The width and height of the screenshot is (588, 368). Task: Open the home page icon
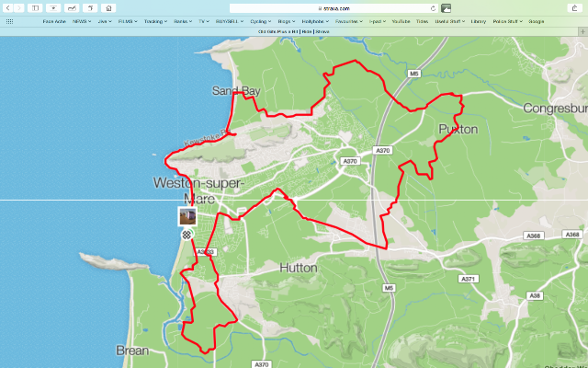pyautogui.click(x=108, y=8)
